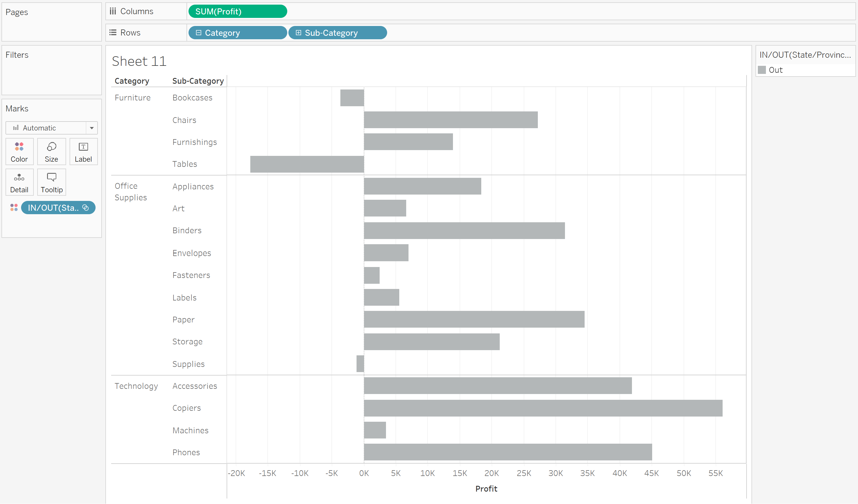Select the Furniture category label

(x=133, y=98)
